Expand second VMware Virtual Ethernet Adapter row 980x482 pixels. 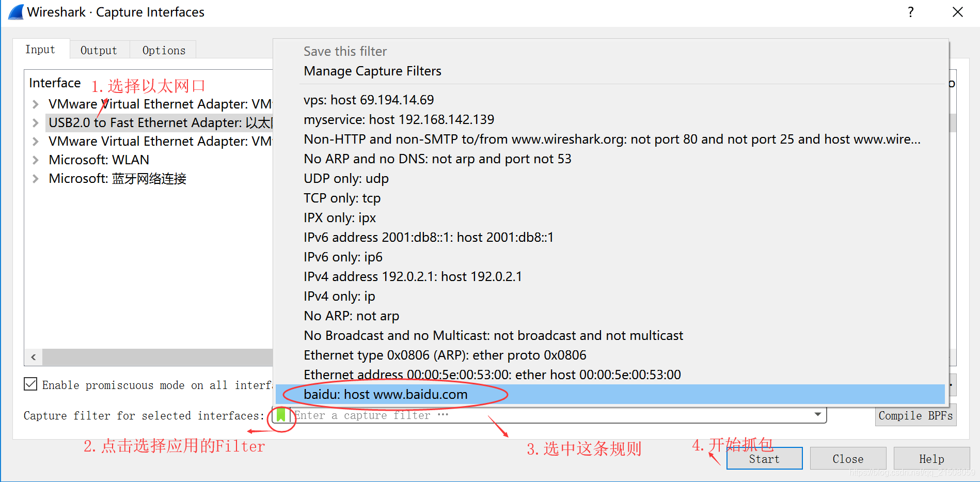[x=35, y=141]
